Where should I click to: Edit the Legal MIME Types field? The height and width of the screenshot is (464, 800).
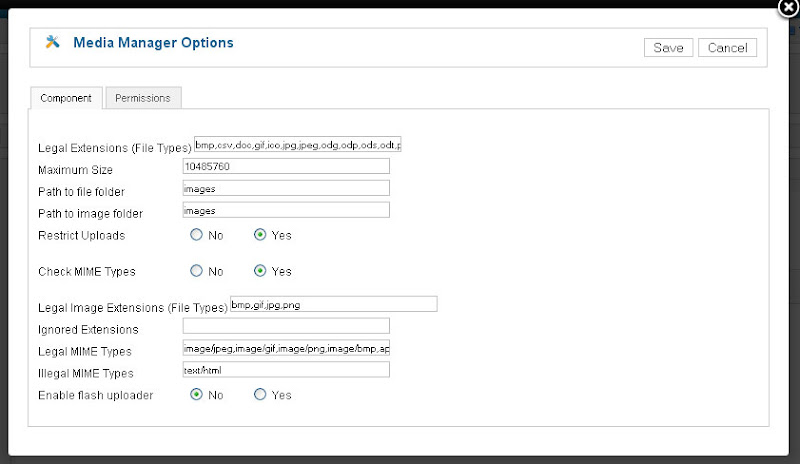tap(286, 348)
